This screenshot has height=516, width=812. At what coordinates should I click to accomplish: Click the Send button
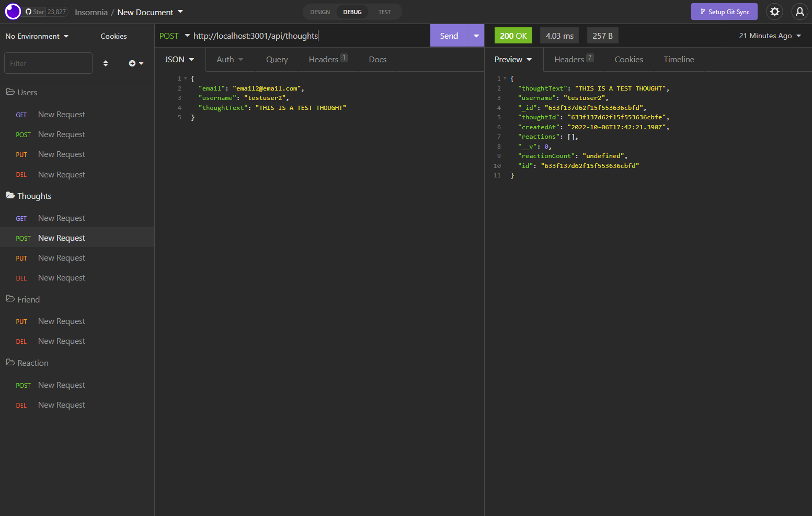(449, 35)
